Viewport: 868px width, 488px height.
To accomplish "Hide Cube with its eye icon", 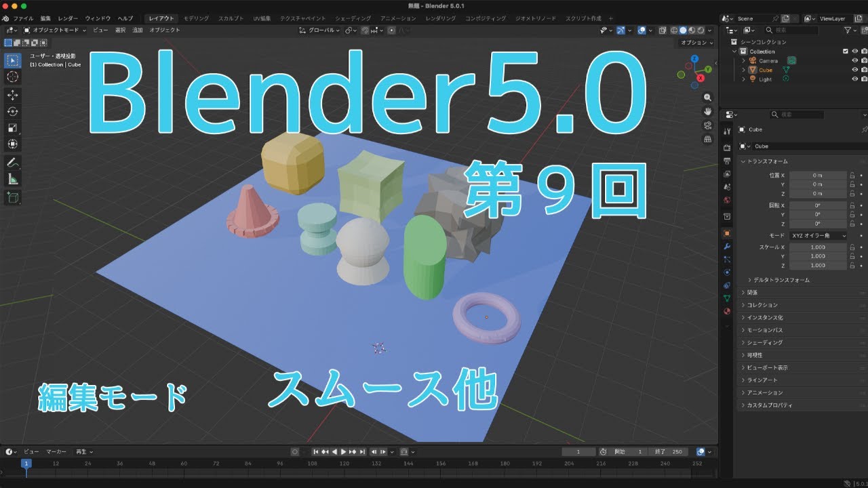I will pyautogui.click(x=854, y=70).
